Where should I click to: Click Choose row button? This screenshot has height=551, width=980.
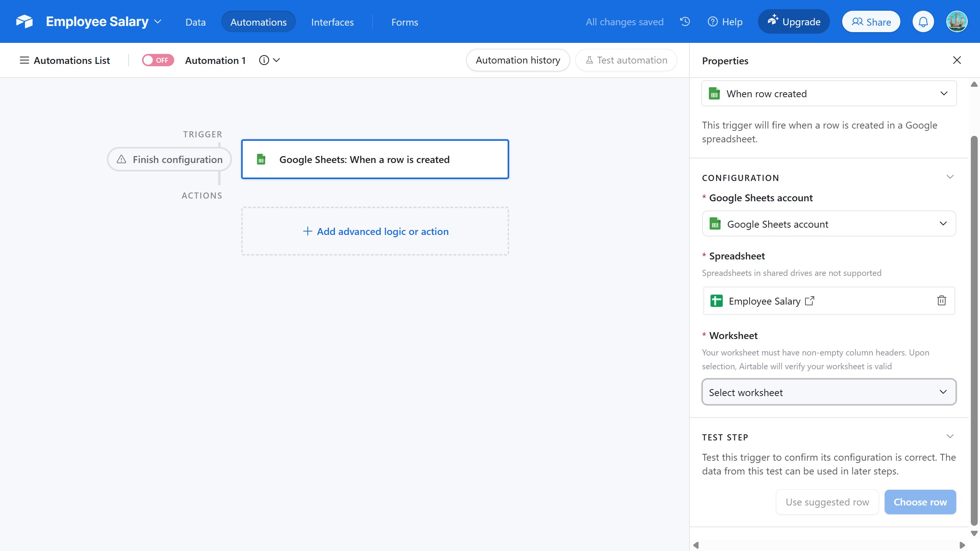tap(920, 502)
